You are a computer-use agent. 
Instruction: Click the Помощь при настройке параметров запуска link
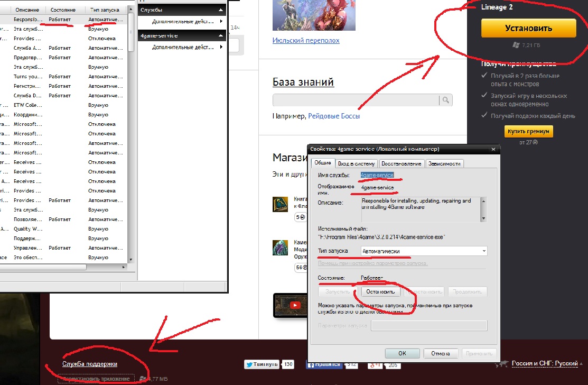[x=373, y=263]
